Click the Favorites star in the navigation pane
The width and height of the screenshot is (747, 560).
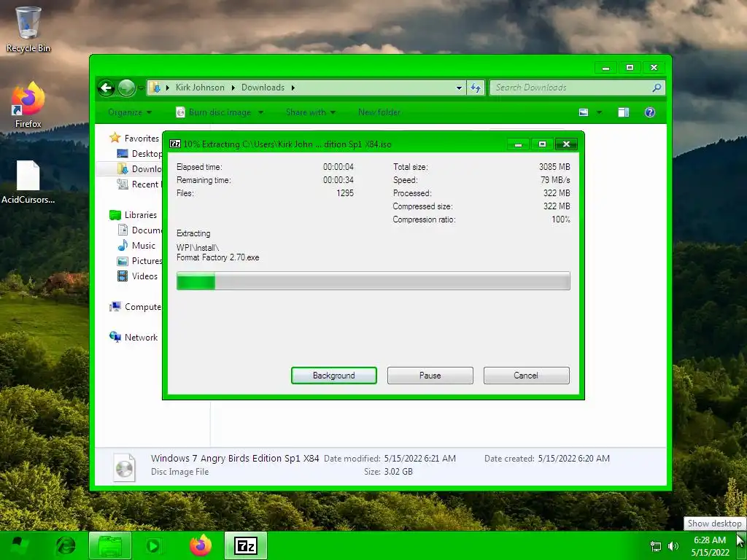(115, 138)
